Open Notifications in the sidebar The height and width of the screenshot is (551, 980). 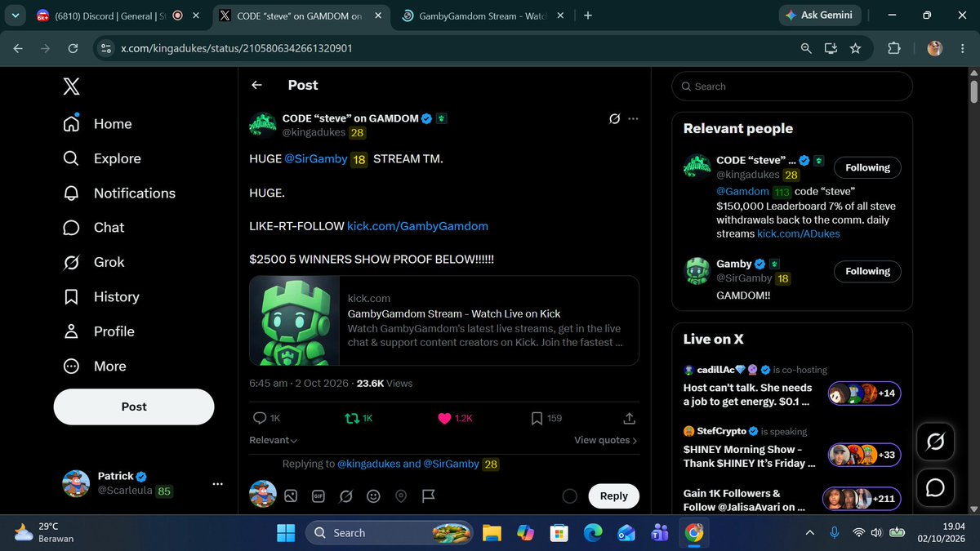(x=119, y=193)
